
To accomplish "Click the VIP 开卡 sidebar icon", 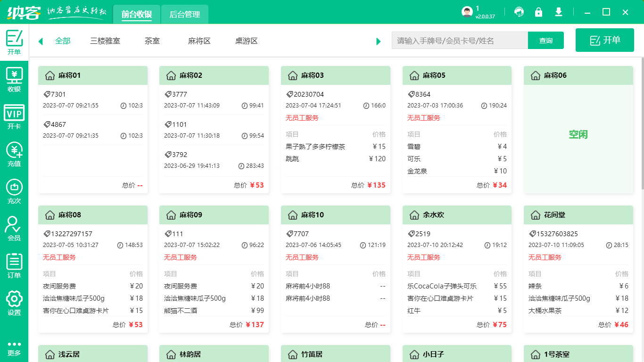I will click(x=14, y=115).
